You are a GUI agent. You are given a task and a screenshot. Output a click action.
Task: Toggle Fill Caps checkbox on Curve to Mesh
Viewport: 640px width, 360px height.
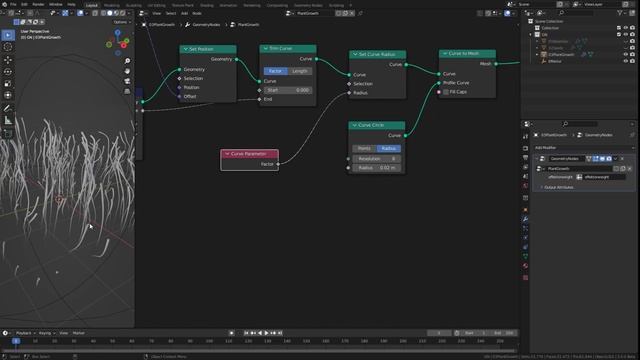(x=446, y=92)
